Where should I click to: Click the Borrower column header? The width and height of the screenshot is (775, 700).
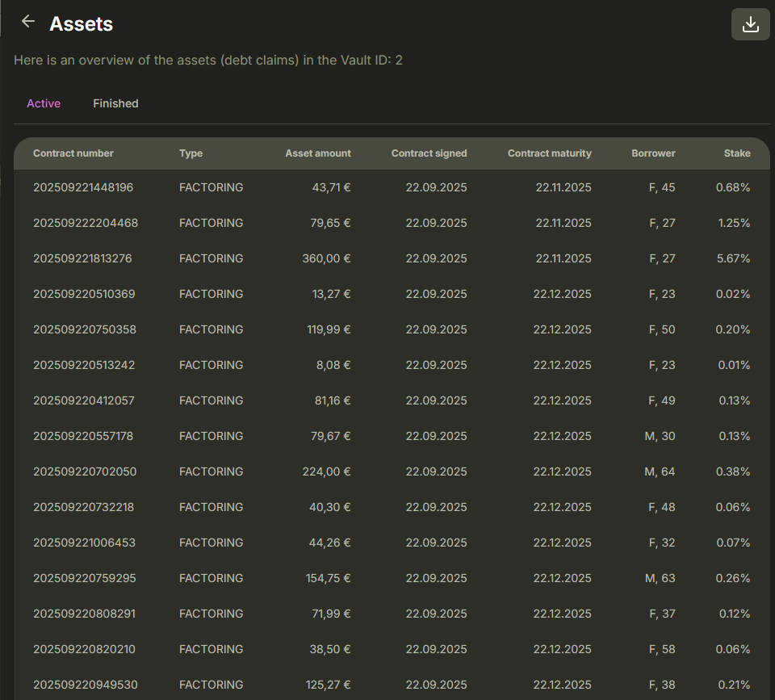coord(653,153)
